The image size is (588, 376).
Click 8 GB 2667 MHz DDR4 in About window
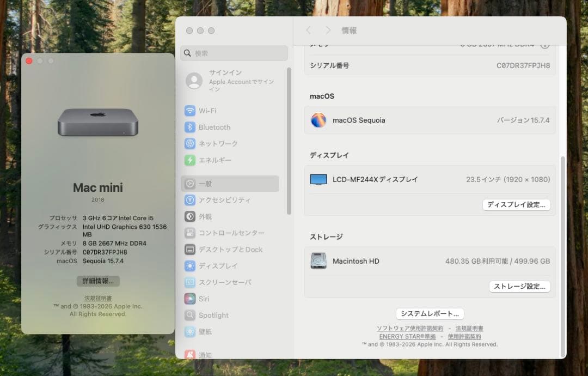coord(114,243)
